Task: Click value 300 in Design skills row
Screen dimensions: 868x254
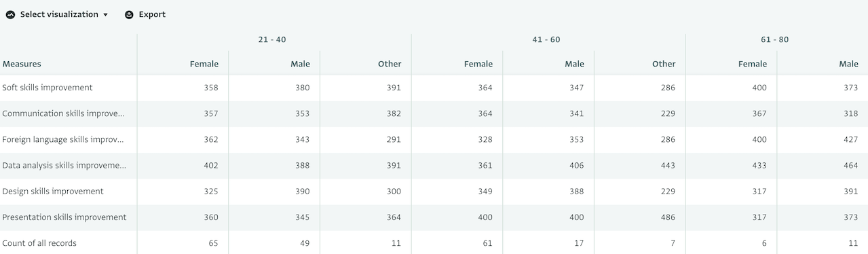Action: (x=394, y=191)
